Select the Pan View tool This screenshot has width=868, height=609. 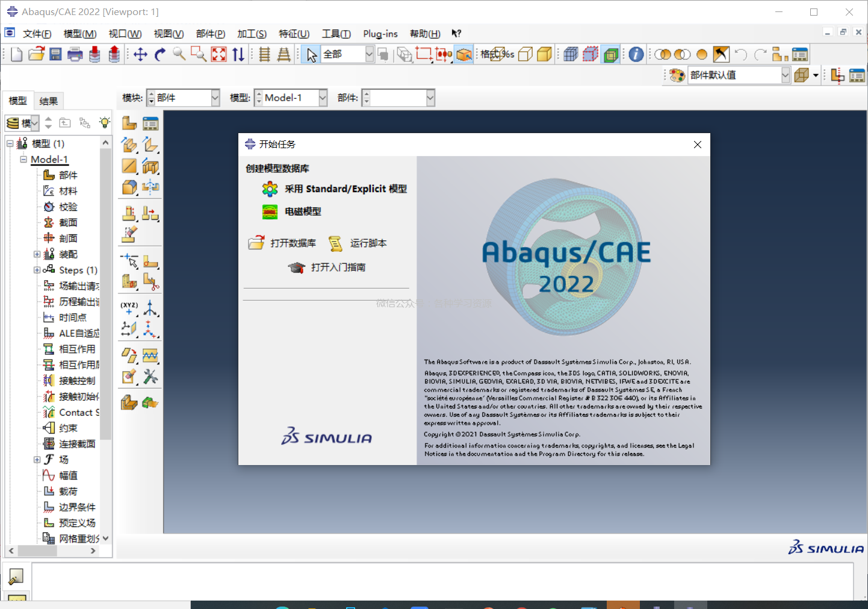(x=140, y=55)
